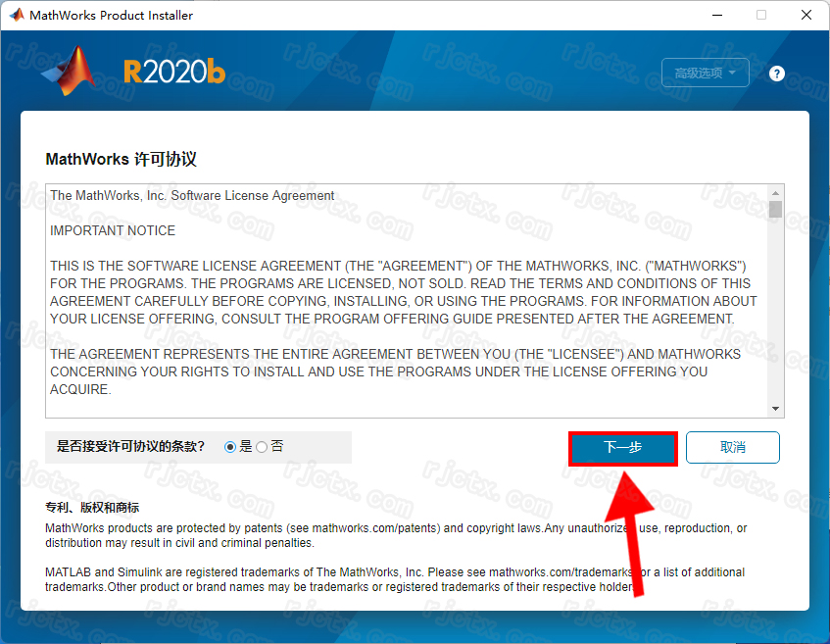Click the license scrollbar up arrow
Viewport: 830px width, 644px height.
776,193
